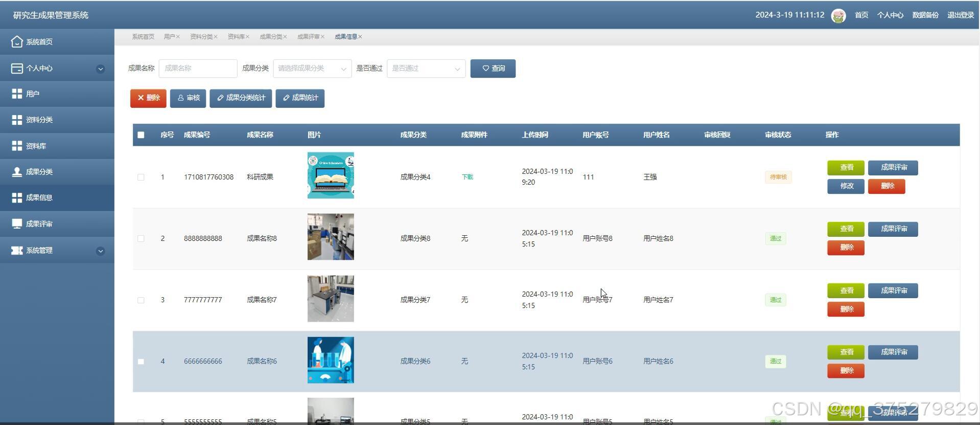The image size is (980, 425).
Task: Click the 查询 search button
Action: (493, 69)
